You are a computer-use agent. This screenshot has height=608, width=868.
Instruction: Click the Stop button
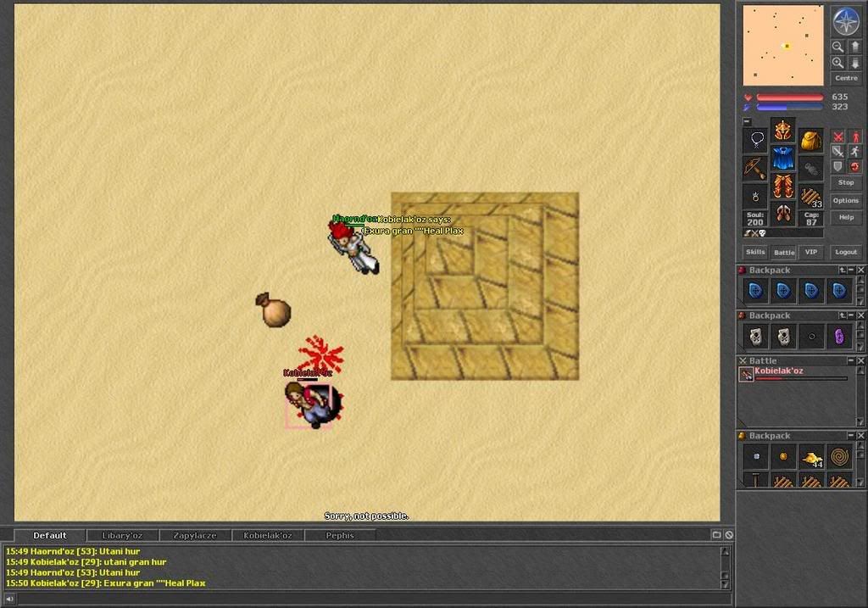click(846, 182)
